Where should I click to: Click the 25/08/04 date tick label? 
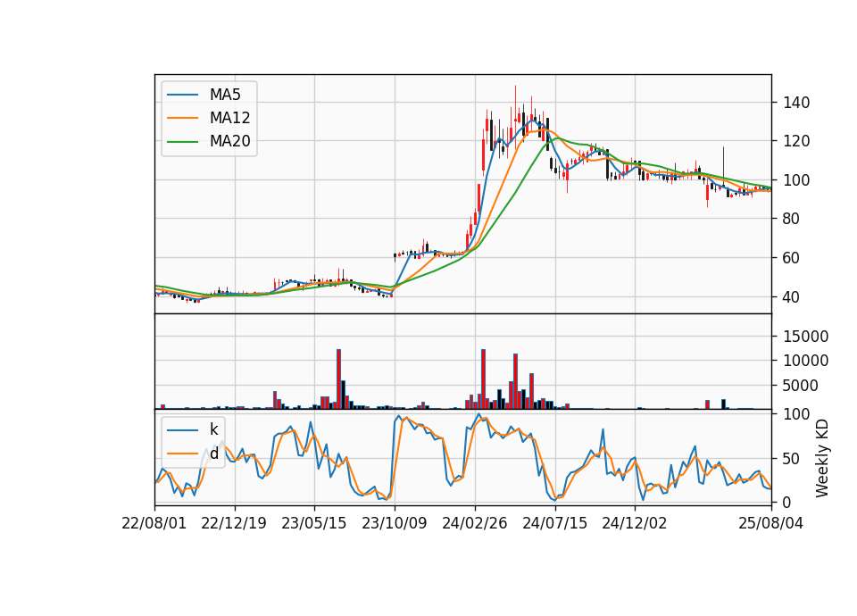[x=770, y=523]
